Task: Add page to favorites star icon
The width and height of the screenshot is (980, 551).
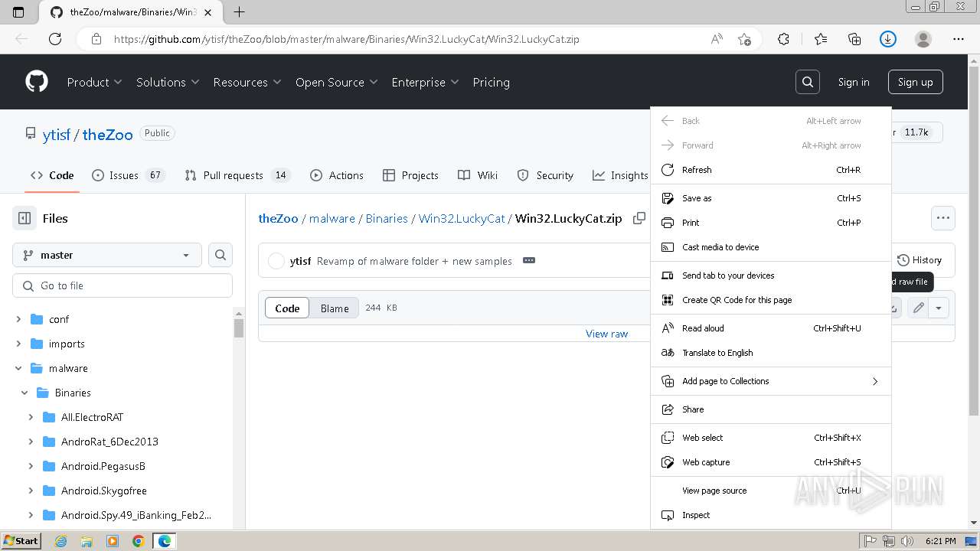Action: 744,39
